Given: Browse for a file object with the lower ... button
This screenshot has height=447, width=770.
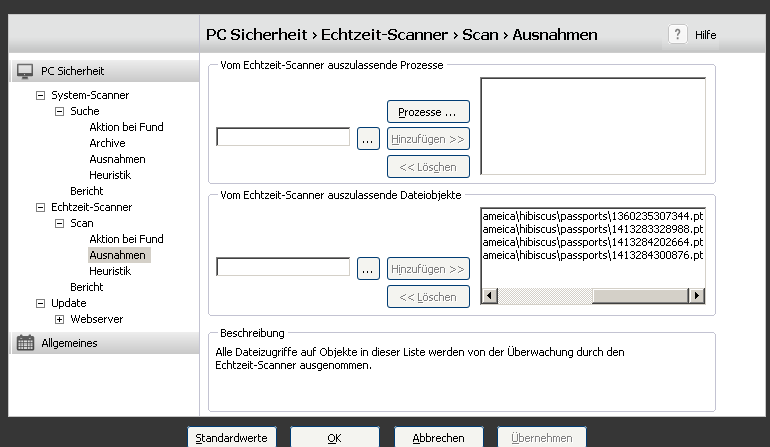Looking at the screenshot, I should click(x=368, y=269).
